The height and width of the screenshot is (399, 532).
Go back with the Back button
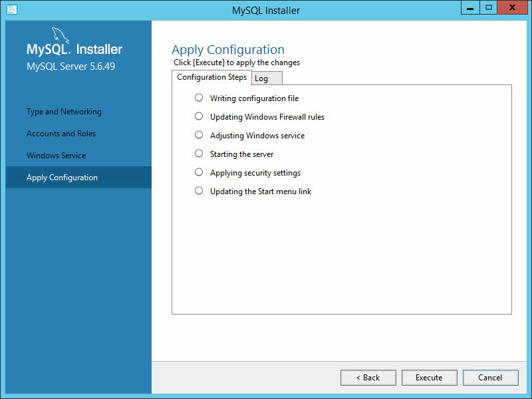click(368, 378)
